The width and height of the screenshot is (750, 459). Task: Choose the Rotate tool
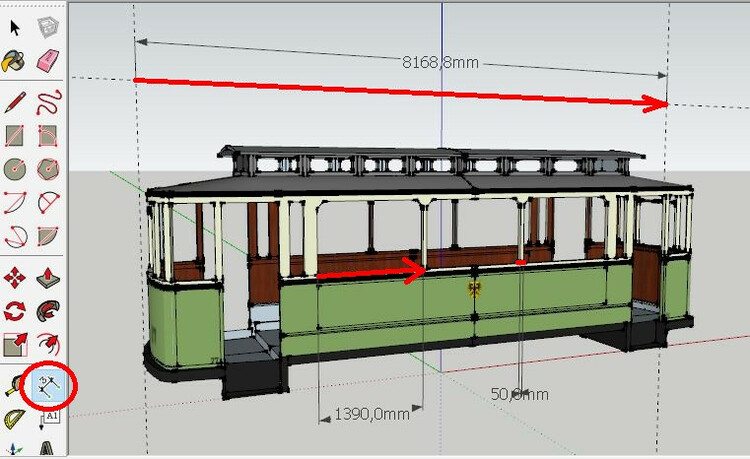point(14,311)
